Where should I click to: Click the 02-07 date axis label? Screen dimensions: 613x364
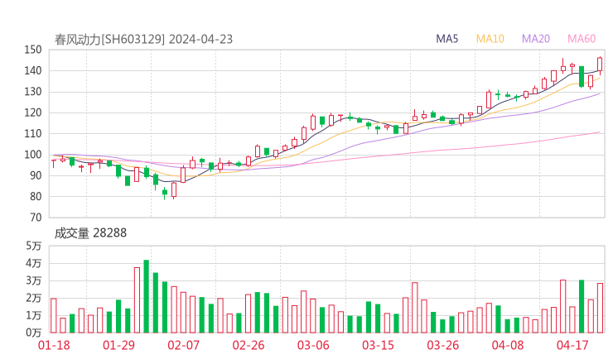pyautogui.click(x=183, y=345)
